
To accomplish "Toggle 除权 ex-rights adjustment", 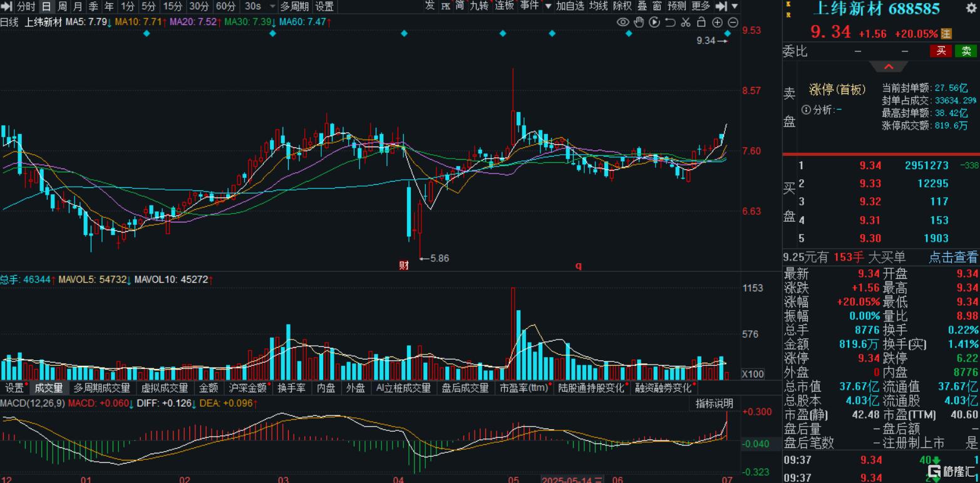I will tap(622, 6).
